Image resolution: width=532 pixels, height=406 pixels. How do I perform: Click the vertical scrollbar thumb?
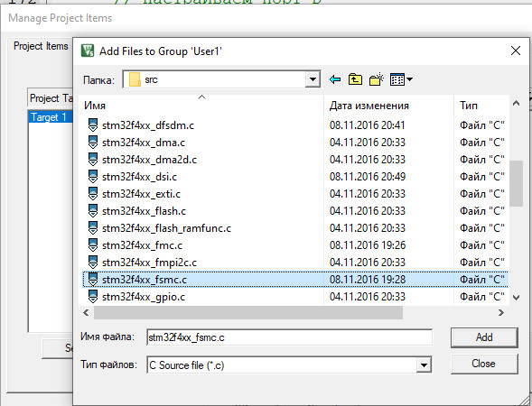516,183
